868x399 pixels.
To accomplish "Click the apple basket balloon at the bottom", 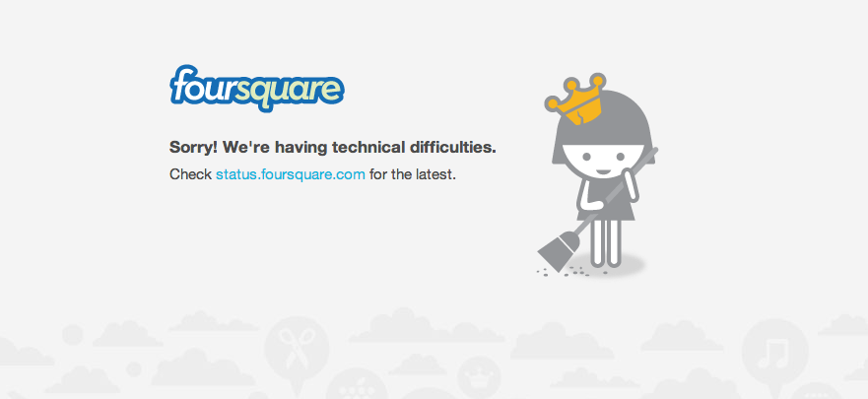I will [355, 383].
